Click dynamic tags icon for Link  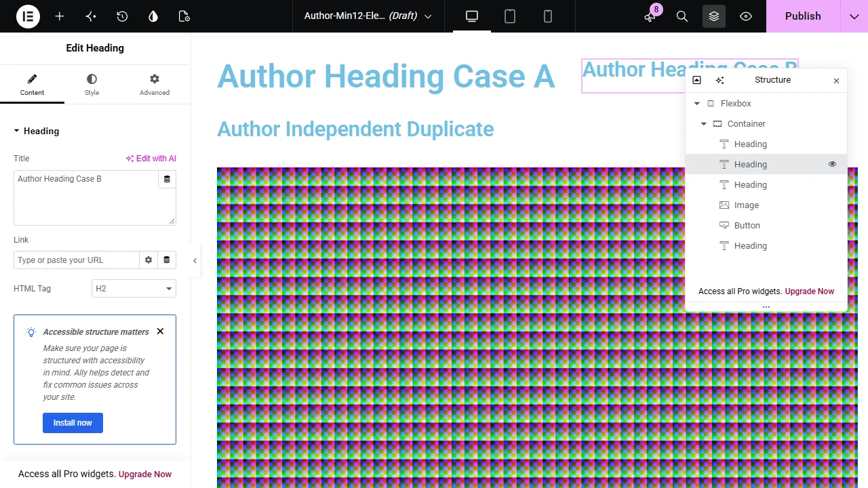coord(167,260)
